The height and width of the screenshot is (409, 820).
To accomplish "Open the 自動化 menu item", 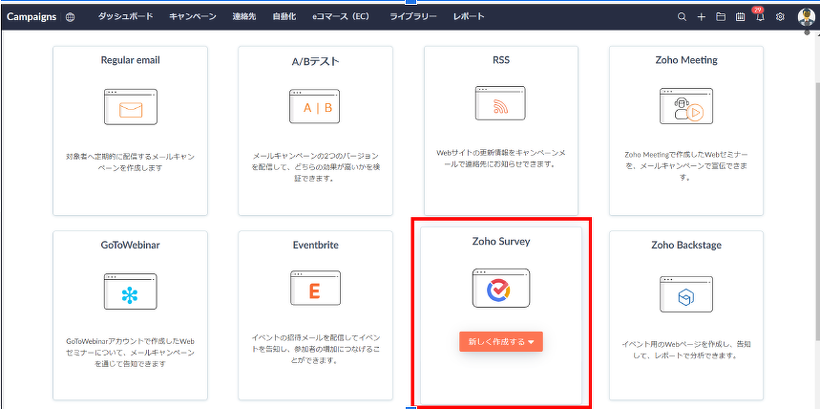I will click(x=284, y=17).
